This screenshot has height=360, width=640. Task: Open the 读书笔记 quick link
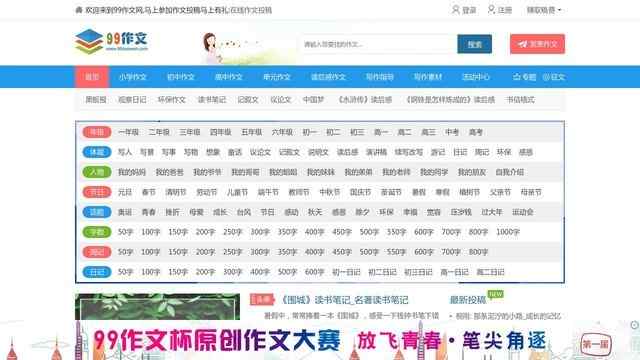(212, 100)
